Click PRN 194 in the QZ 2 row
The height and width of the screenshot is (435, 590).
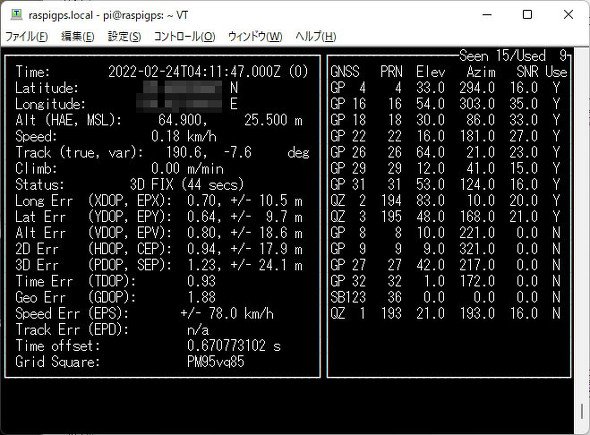point(391,201)
